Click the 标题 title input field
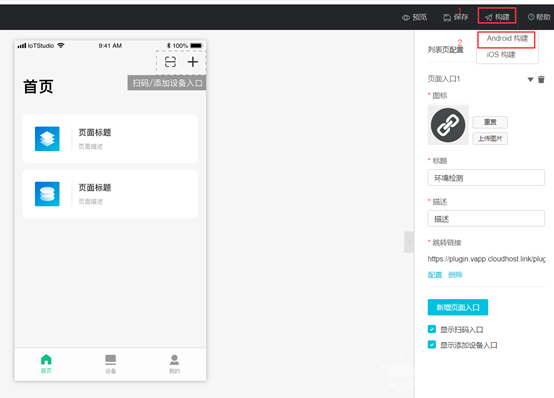Screen dimensions: 554x398 pyautogui.click(x=486, y=178)
